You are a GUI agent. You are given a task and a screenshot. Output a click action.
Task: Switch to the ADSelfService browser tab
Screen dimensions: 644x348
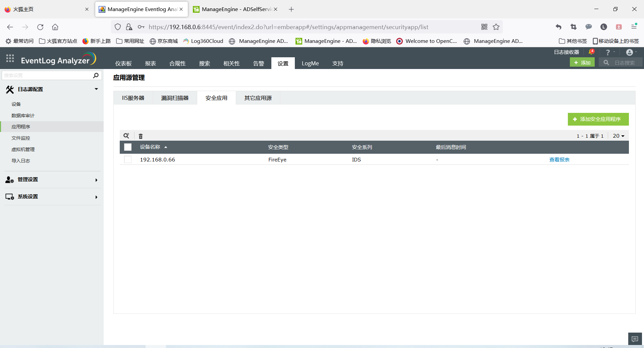(x=235, y=9)
